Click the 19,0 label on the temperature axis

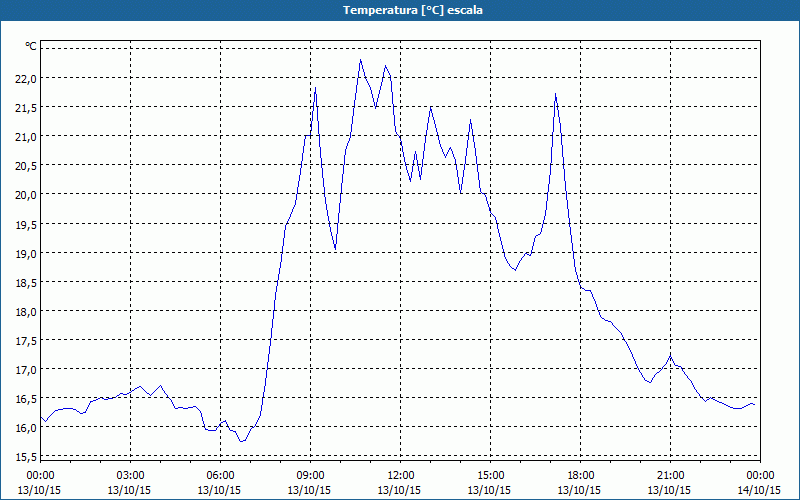coord(28,253)
